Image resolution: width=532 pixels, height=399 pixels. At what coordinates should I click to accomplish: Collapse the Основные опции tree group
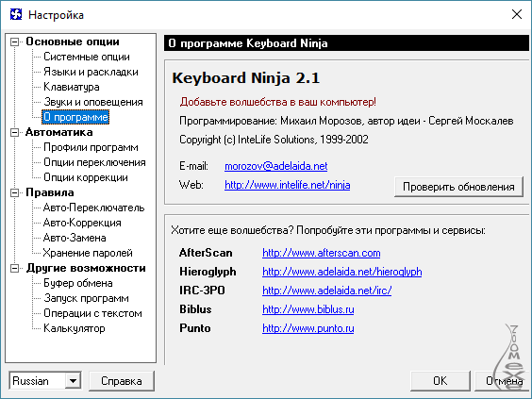(x=14, y=42)
